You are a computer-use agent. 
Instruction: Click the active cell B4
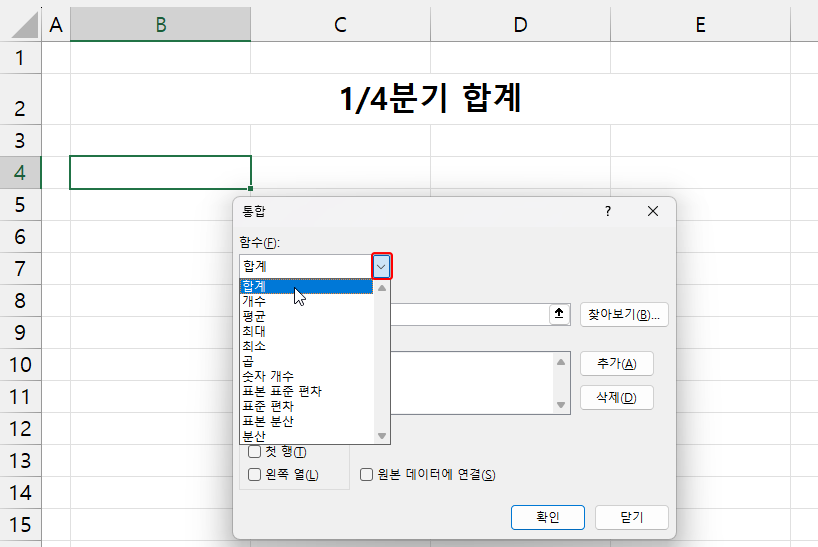pos(161,173)
